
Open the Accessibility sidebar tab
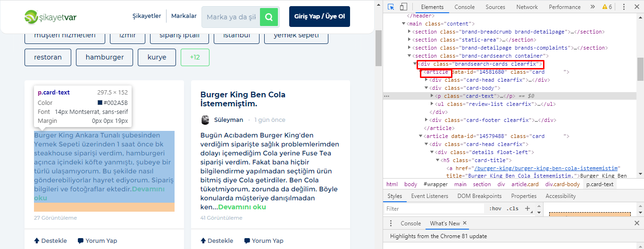(x=560, y=196)
